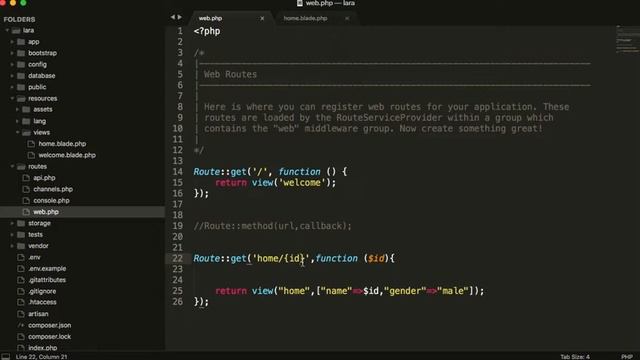640x360 pixels.
Task: Click the composer.json file icon
Action: [21, 325]
